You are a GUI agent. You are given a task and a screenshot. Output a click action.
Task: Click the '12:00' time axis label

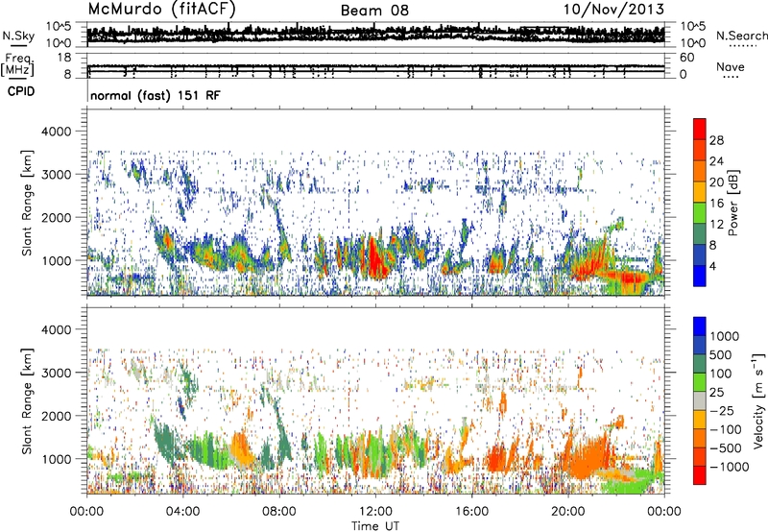(375, 512)
